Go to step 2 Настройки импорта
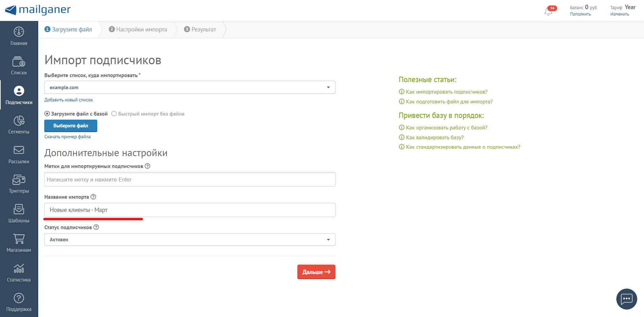Image resolution: width=644 pixels, height=317 pixels. pyautogui.click(x=138, y=29)
